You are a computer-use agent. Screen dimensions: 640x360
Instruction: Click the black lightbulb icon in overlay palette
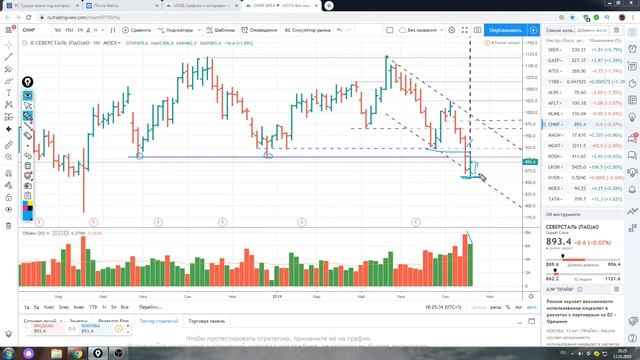(27, 82)
